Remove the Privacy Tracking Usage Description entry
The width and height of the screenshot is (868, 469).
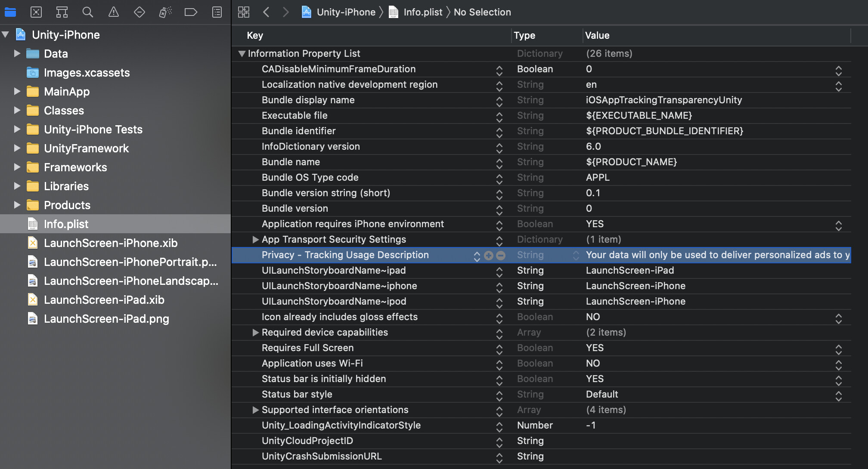pos(501,255)
